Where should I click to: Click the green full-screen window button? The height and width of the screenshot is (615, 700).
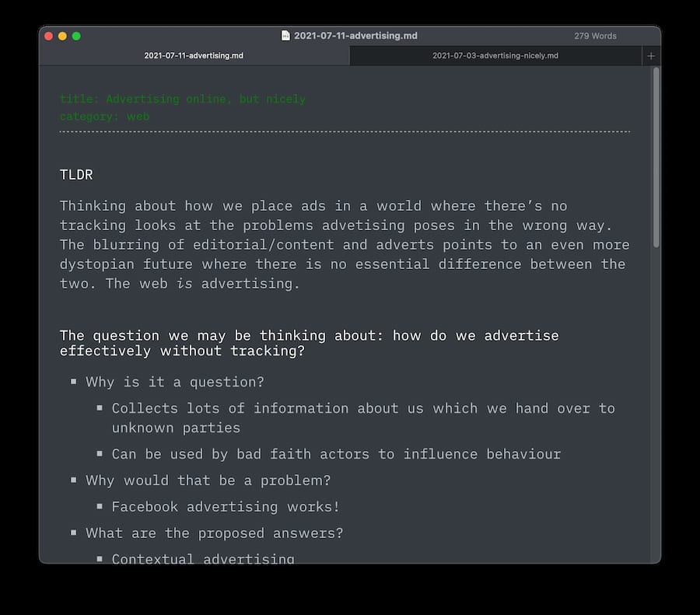pos(76,36)
